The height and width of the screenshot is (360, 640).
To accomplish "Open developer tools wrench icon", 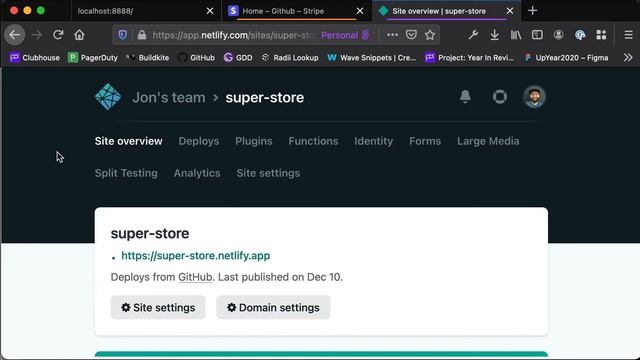I will tap(473, 35).
